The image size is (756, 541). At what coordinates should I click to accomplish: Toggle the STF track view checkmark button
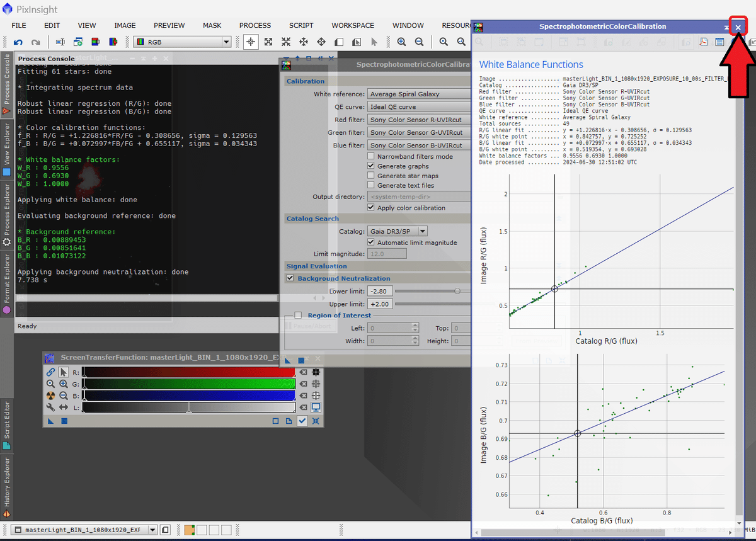pyautogui.click(x=303, y=421)
